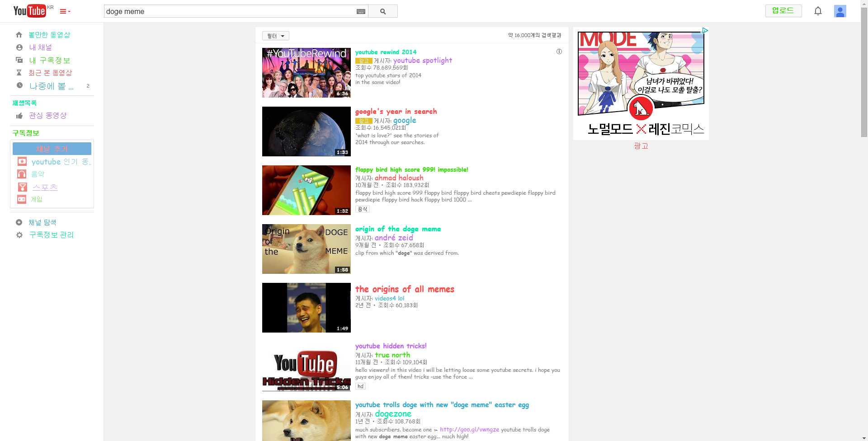Screen dimensions: 868x441
Task: Open the playlists section heading
Action: pyautogui.click(x=24, y=103)
